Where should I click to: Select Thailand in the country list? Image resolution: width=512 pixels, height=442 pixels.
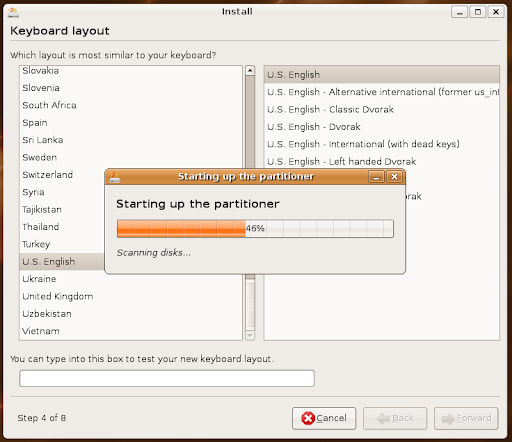tap(62, 227)
